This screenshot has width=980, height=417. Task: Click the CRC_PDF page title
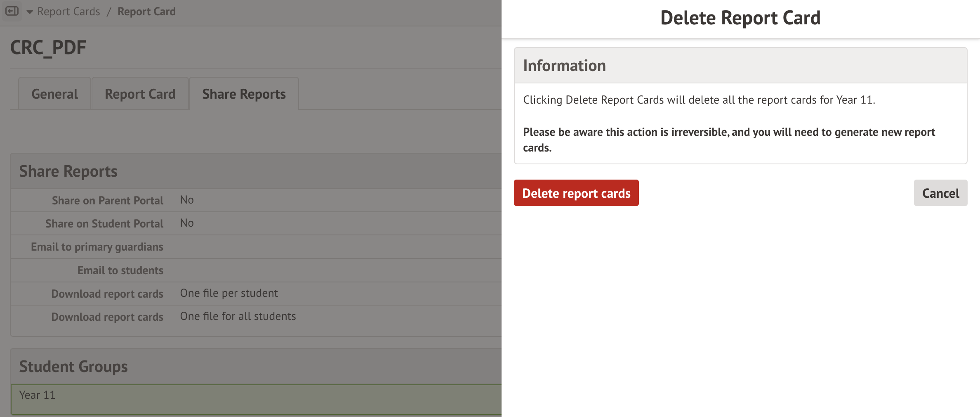click(x=48, y=47)
